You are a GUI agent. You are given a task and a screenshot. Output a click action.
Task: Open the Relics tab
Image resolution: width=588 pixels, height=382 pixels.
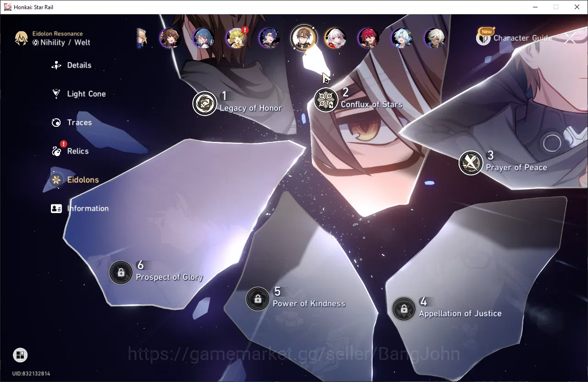70,151
